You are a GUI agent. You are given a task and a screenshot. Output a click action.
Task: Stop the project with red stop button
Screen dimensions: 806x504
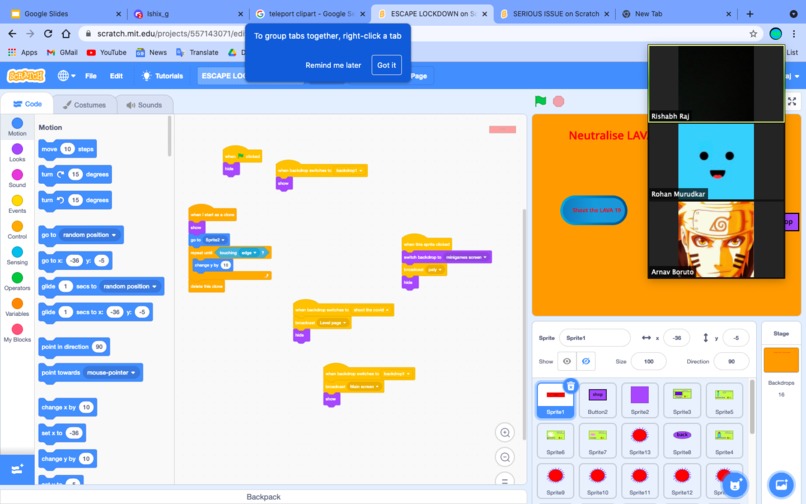(x=558, y=101)
